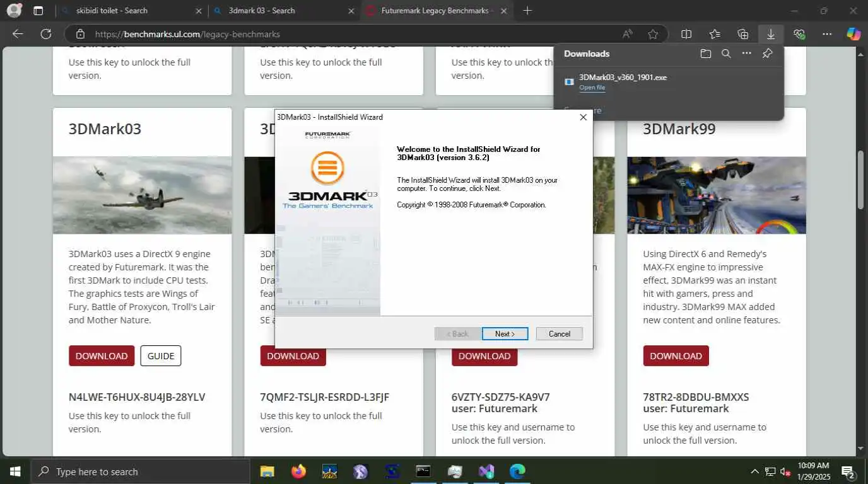This screenshot has width=868, height=484.
Task: Launch Firefox from the taskbar
Action: coord(298,471)
